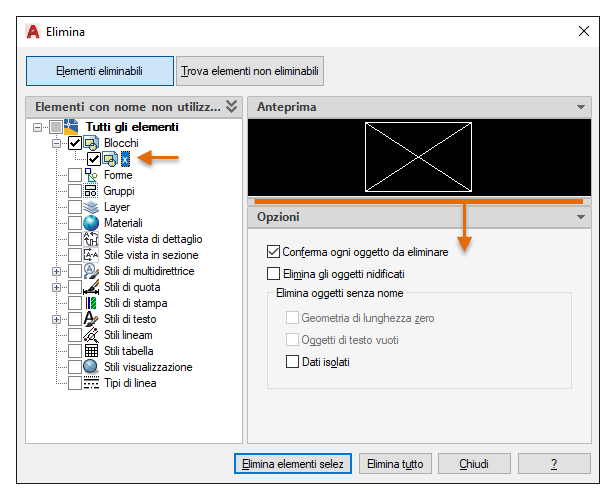Select the Stile vista di dettaglio label
The image size is (609, 501).
point(153,239)
